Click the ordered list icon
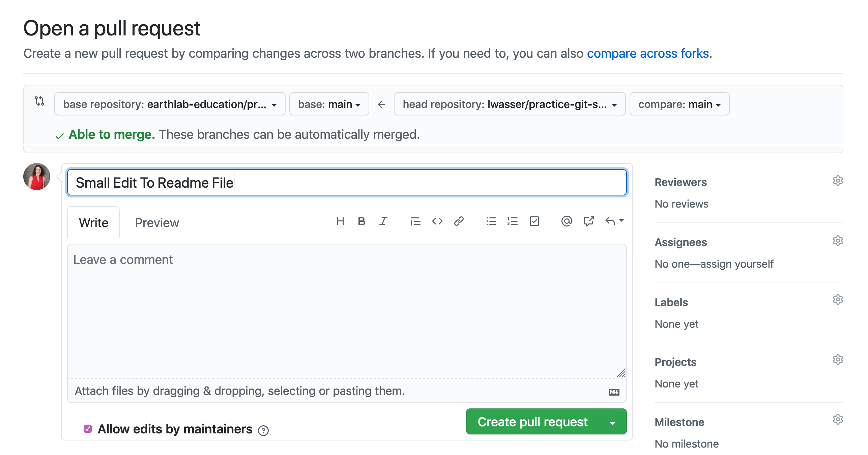This screenshot has width=868, height=455. 512,221
